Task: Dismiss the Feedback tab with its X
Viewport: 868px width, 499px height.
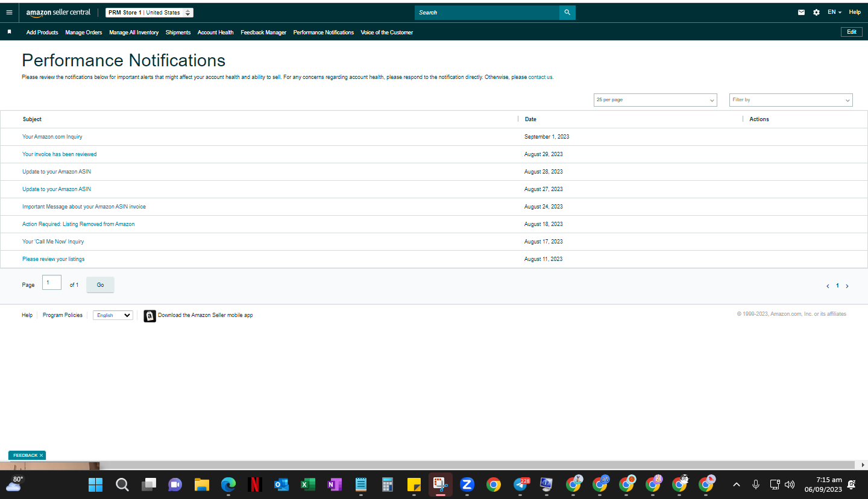Action: (41, 456)
